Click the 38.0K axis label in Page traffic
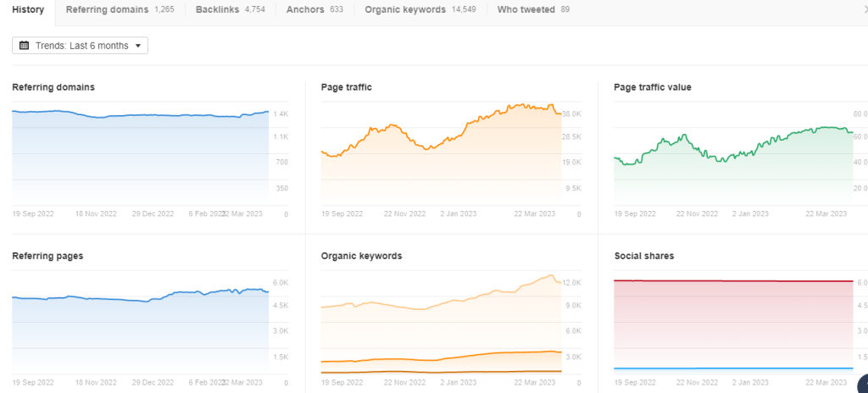The width and height of the screenshot is (868, 393). 572,114
